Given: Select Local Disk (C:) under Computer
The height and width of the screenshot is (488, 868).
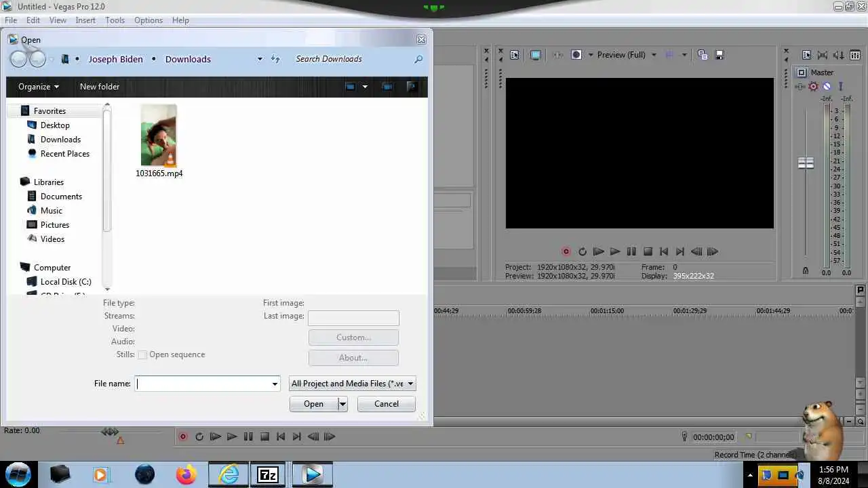Looking at the screenshot, I should click(65, 282).
